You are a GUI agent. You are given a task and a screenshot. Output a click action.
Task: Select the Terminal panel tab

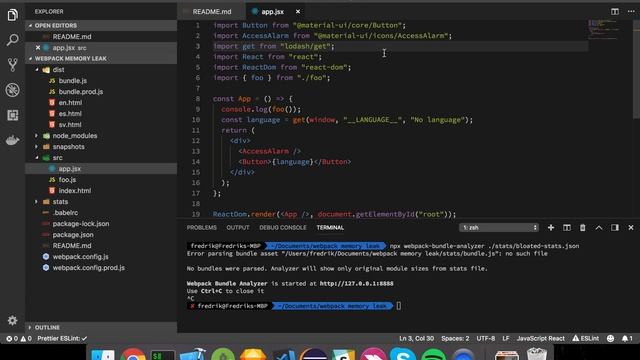[330, 228]
